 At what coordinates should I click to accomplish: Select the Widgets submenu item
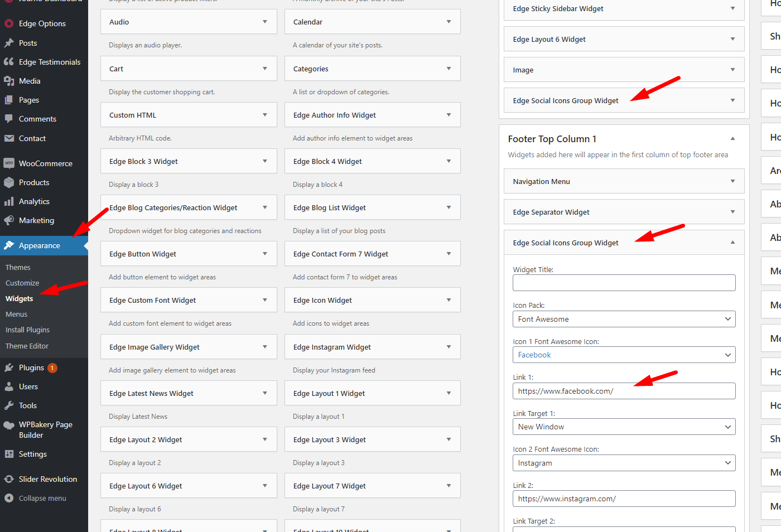[x=20, y=299]
